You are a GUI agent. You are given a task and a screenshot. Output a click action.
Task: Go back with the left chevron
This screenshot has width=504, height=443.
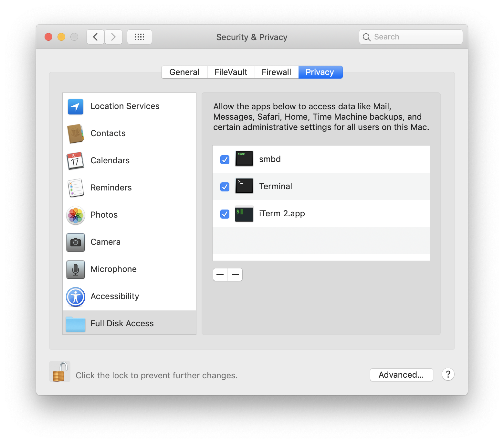click(95, 37)
